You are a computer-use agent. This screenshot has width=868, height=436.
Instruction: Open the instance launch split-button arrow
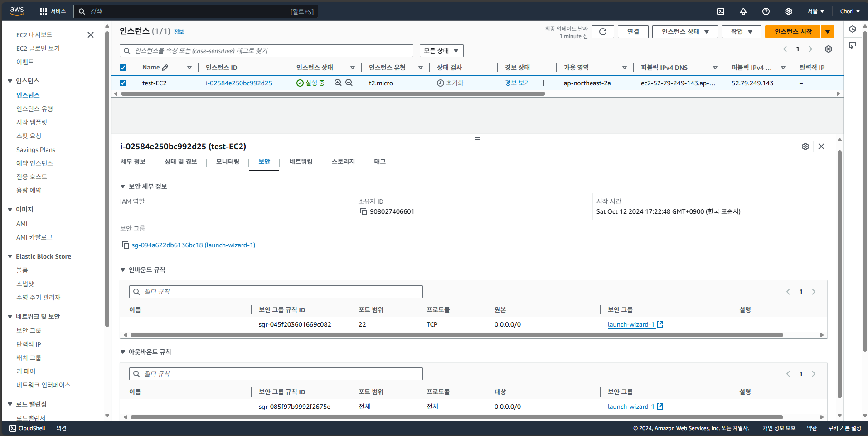tap(828, 32)
